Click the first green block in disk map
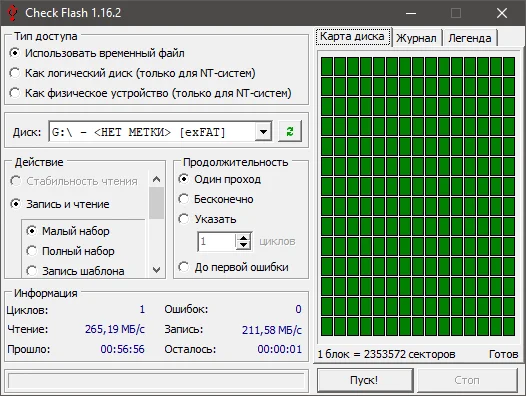 point(327,66)
